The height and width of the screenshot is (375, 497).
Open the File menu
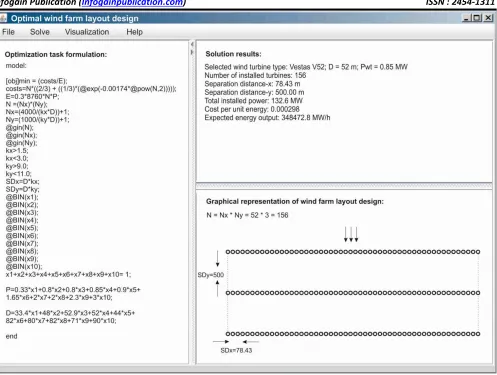point(8,32)
